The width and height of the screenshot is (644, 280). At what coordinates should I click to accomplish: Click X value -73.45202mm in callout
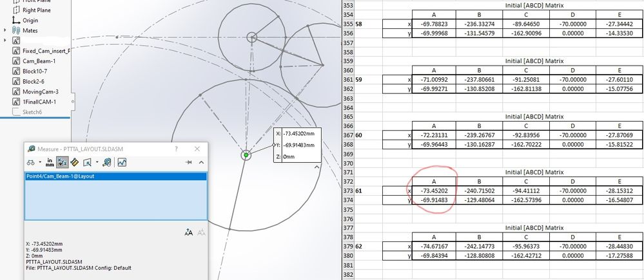(x=299, y=134)
